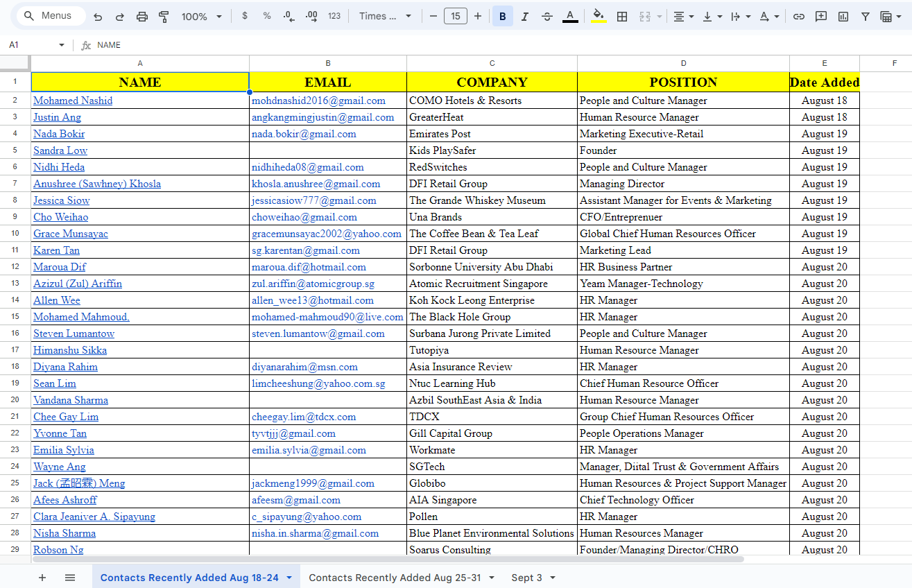Image resolution: width=912 pixels, height=588 pixels.
Task: Toggle Italic formatting
Action: point(524,17)
